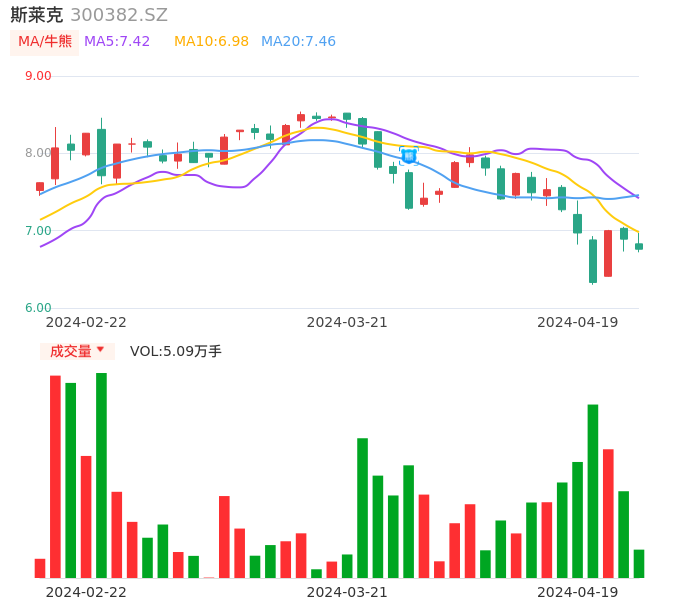The image size is (686, 606).
Task: Select the 2024-03-21 date on price chart axis
Action: 347,322
